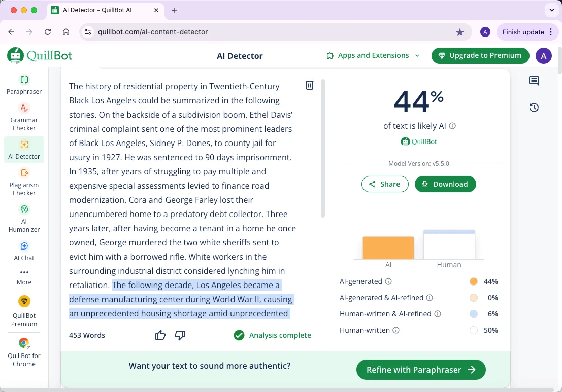Download the AI detection report
This screenshot has height=392, width=562.
click(445, 184)
